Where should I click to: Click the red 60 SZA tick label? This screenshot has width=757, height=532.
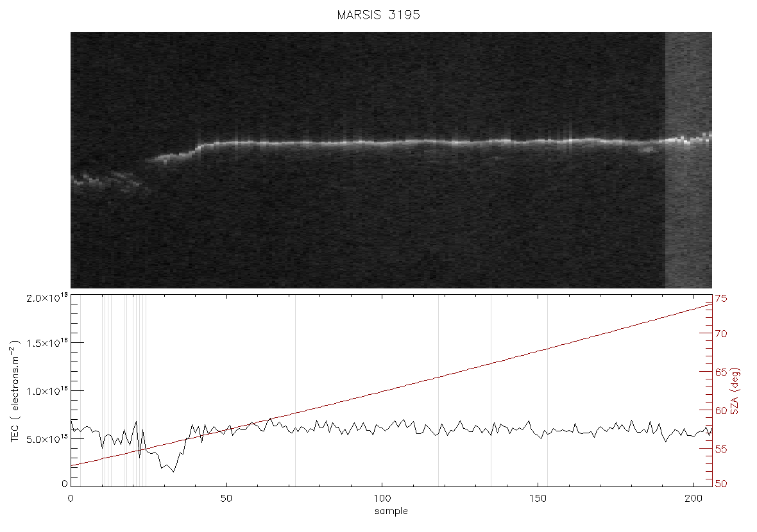(721, 410)
